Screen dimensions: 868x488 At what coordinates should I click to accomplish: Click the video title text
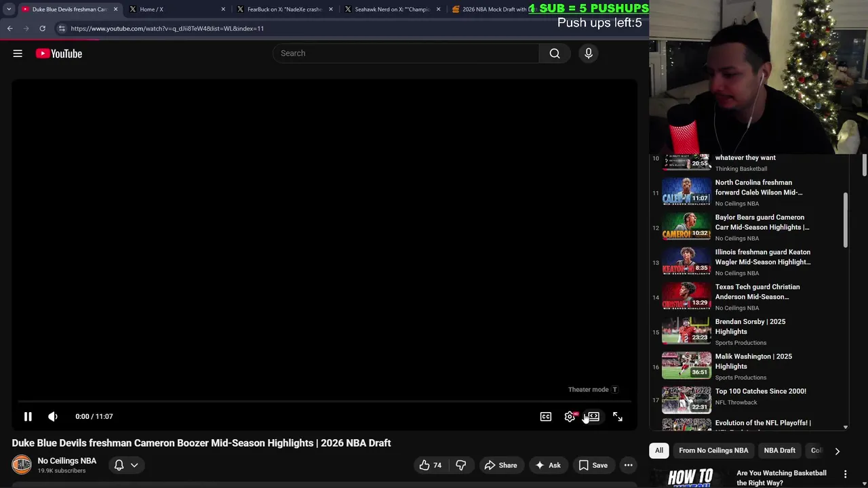point(201,443)
